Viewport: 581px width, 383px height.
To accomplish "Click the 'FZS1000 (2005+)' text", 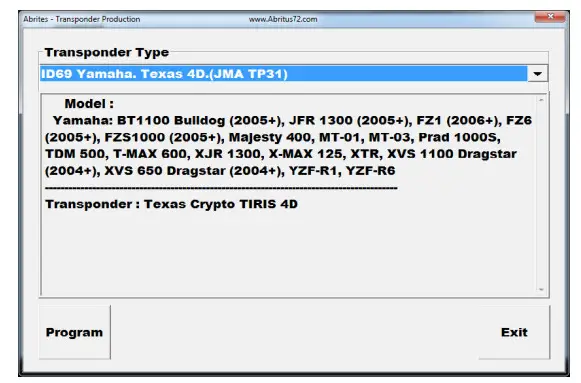I will (164, 137).
